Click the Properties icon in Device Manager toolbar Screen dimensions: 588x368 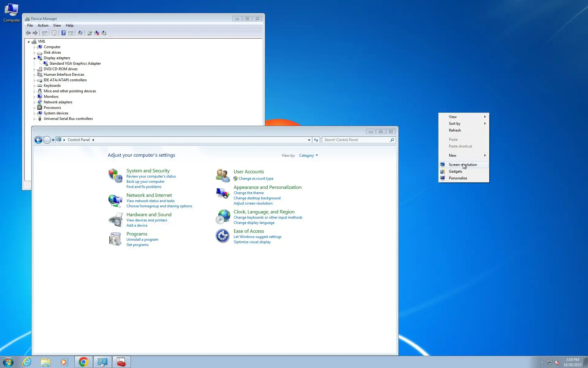[54, 33]
